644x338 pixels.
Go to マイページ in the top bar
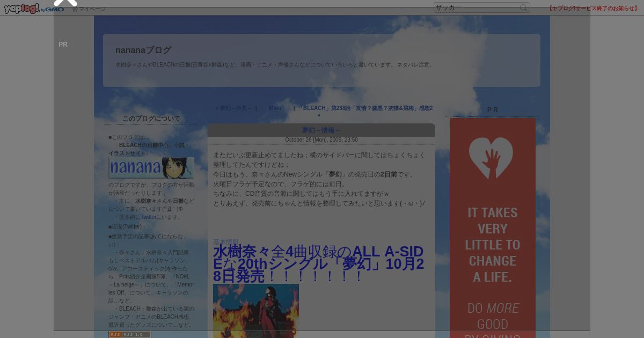pos(89,9)
